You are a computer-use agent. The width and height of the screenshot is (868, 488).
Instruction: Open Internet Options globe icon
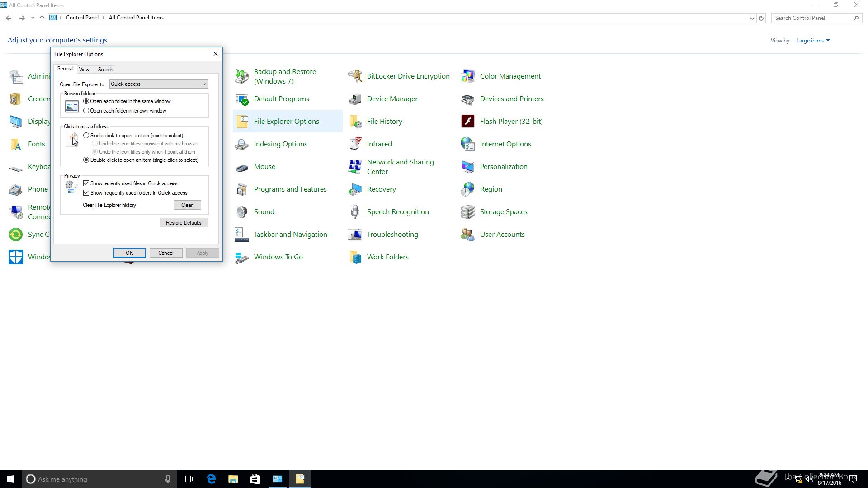[468, 144]
